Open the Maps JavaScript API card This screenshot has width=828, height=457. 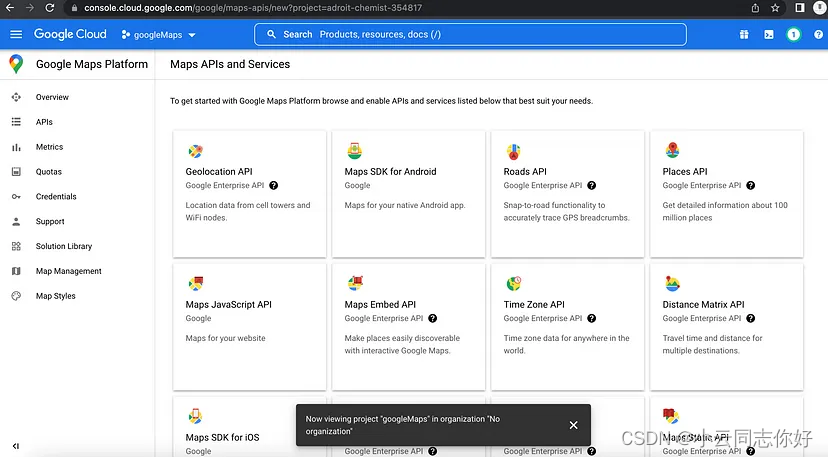coord(249,327)
